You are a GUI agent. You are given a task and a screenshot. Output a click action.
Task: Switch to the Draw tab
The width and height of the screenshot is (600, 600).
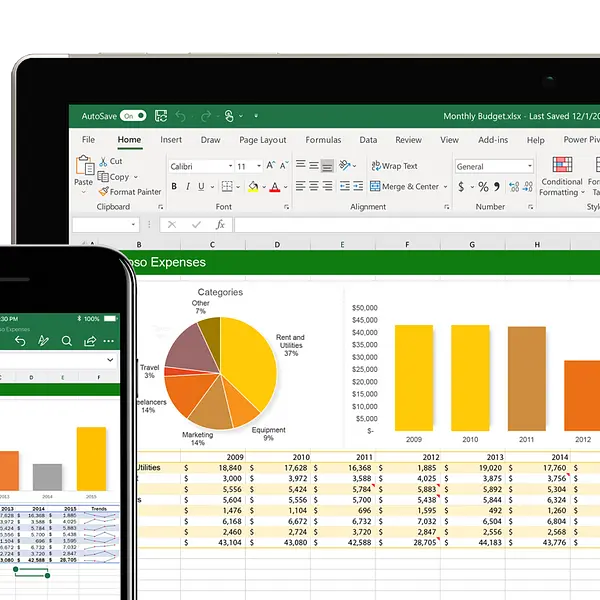[x=210, y=140]
